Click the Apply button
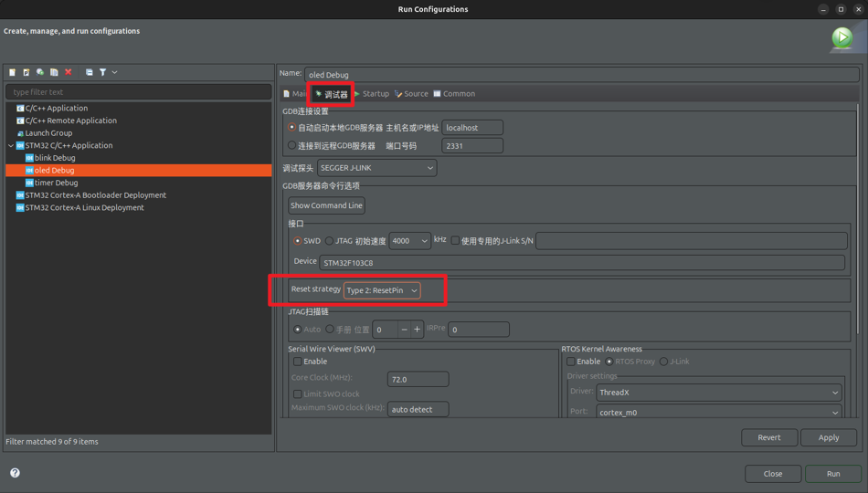The height and width of the screenshot is (493, 868). pos(828,437)
